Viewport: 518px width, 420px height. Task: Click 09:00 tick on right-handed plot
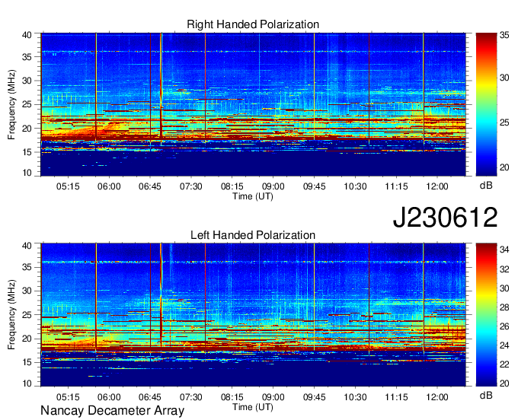click(x=273, y=186)
